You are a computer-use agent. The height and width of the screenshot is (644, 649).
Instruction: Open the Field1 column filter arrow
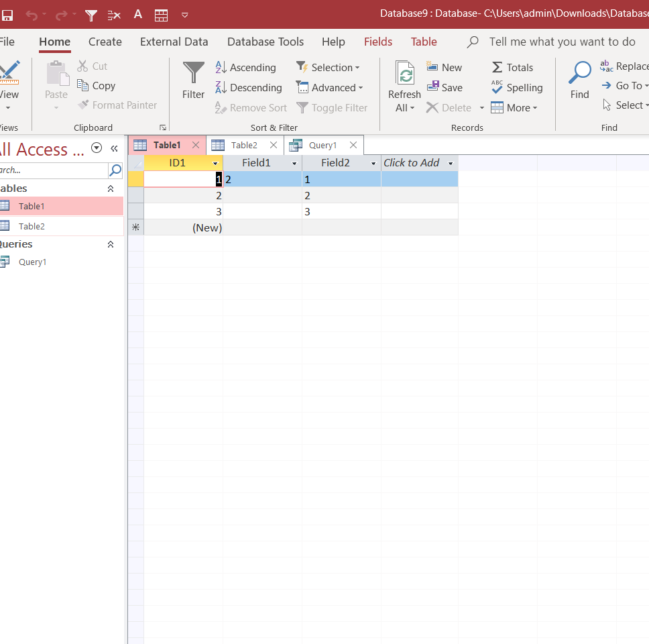294,164
